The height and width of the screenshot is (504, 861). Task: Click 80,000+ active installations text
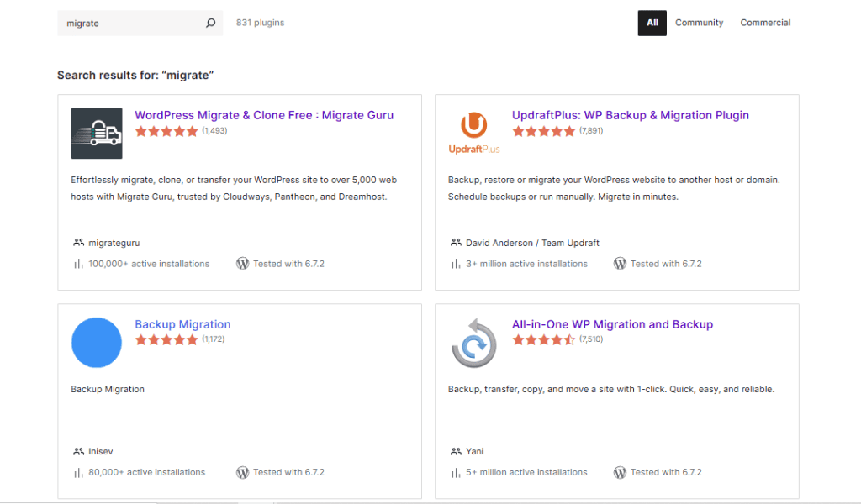146,472
